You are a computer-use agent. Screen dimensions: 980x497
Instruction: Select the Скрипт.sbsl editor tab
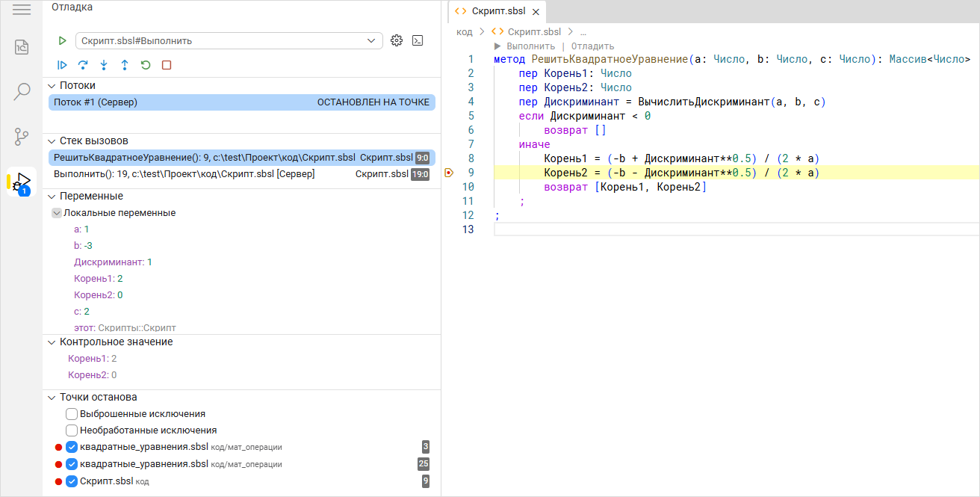pyautogui.click(x=497, y=11)
